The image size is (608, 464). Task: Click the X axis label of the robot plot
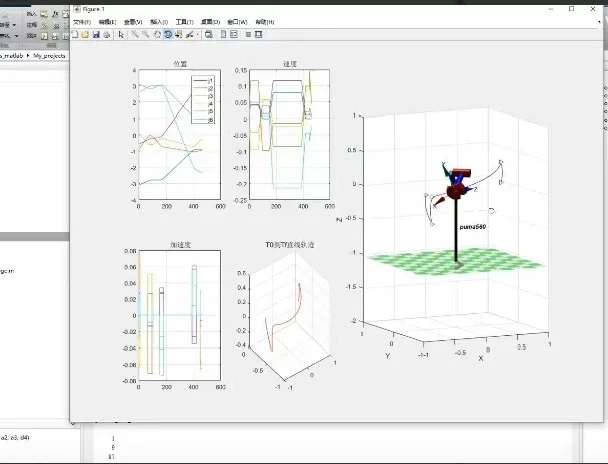[481, 359]
